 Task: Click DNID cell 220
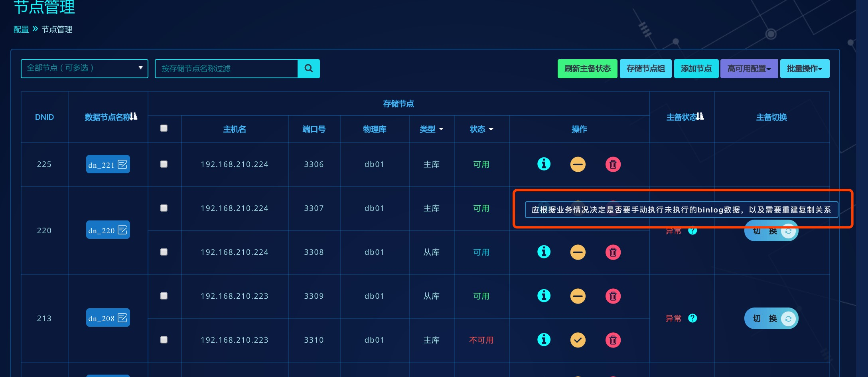pyautogui.click(x=44, y=230)
